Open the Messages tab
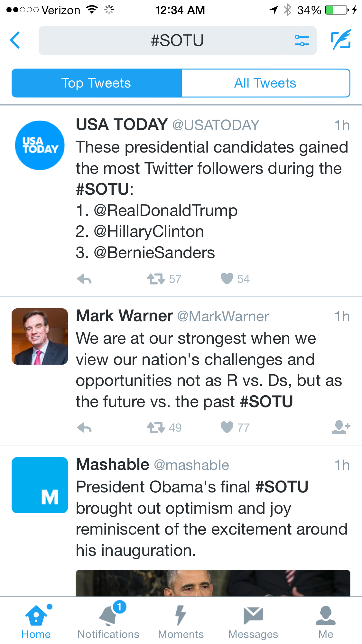 (x=253, y=621)
